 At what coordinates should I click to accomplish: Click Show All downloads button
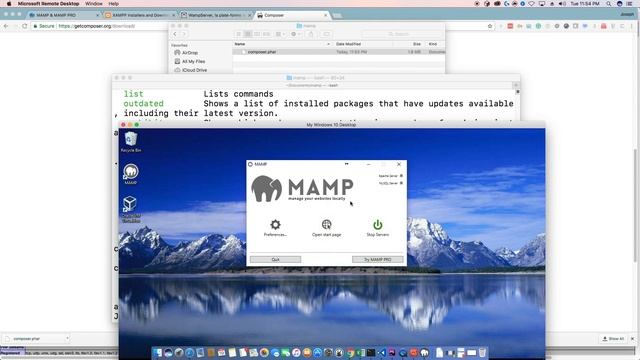[x=613, y=339]
